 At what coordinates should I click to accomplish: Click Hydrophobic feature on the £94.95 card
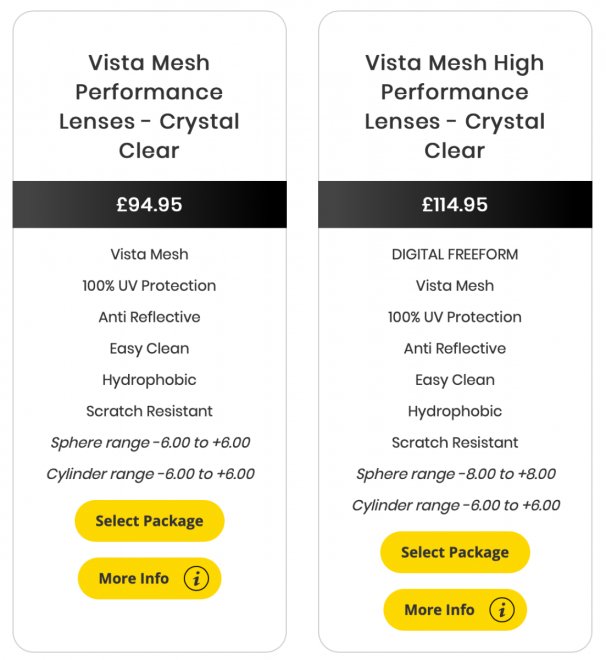[x=149, y=380]
